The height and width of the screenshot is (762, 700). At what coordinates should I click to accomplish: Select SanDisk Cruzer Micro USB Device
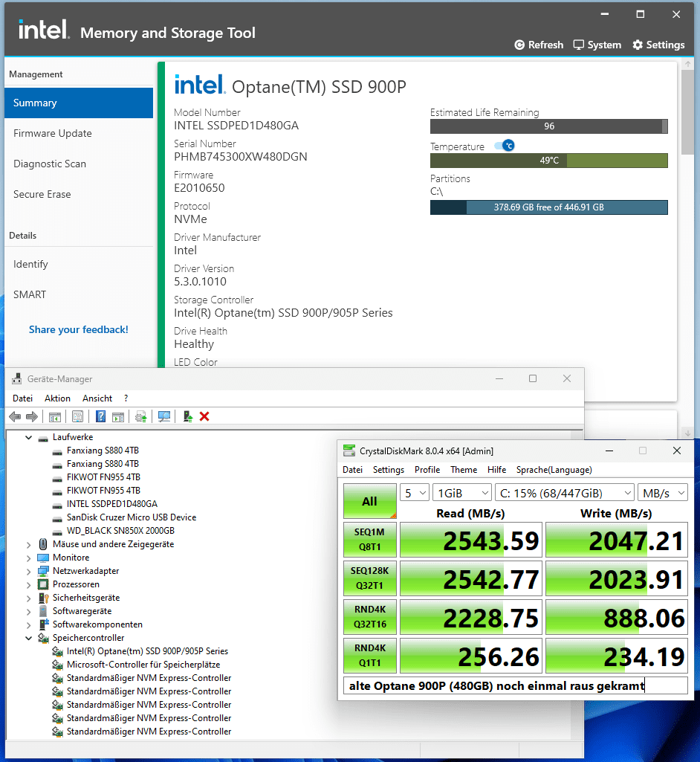(x=132, y=517)
